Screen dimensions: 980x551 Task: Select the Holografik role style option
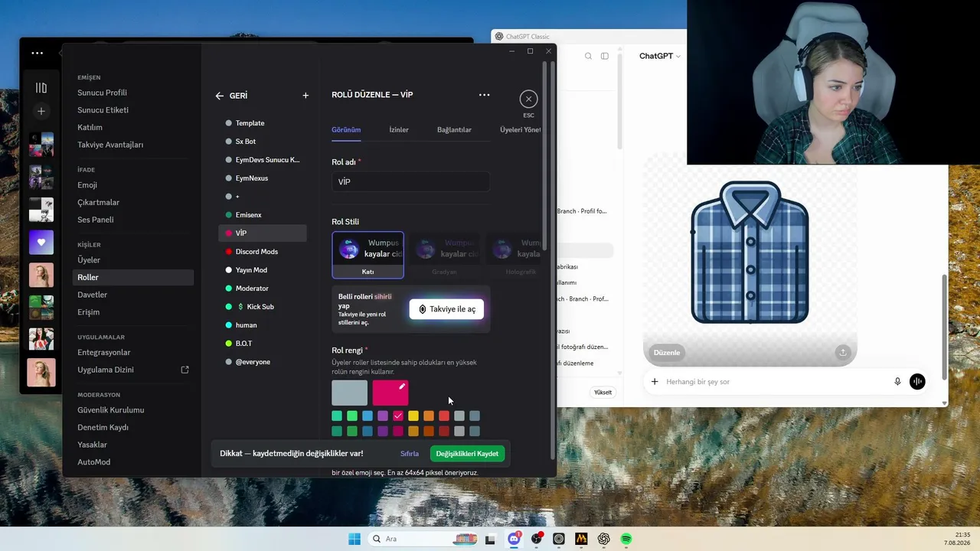click(514, 255)
